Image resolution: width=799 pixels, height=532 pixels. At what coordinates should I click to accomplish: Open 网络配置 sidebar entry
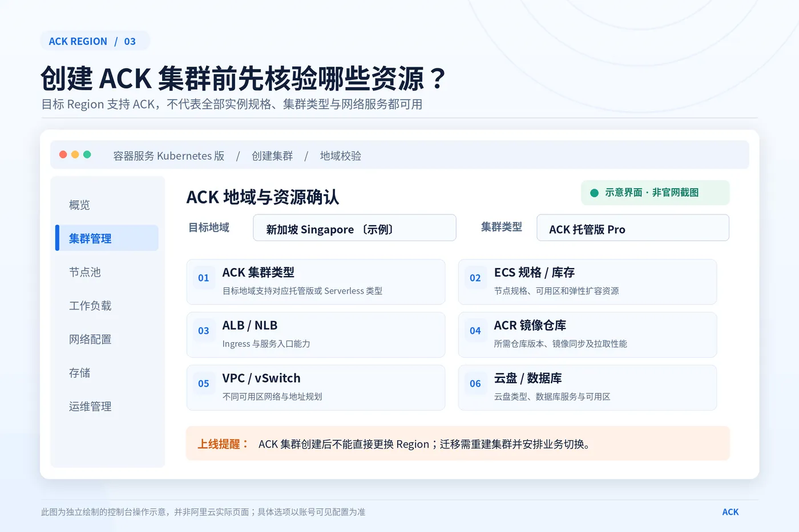coord(90,339)
